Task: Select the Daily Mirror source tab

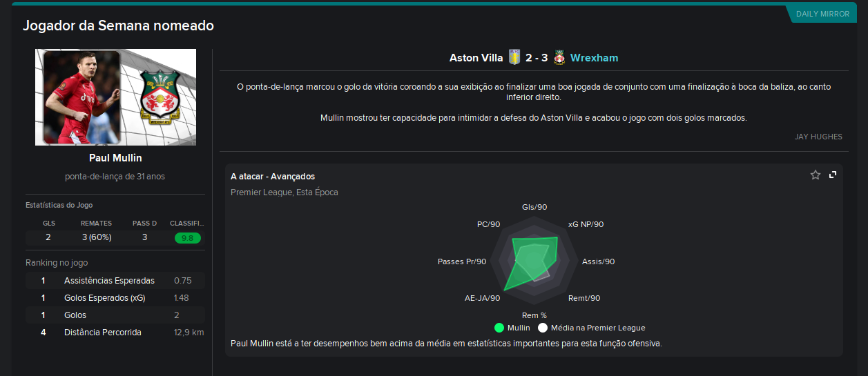Action: pyautogui.click(x=822, y=14)
